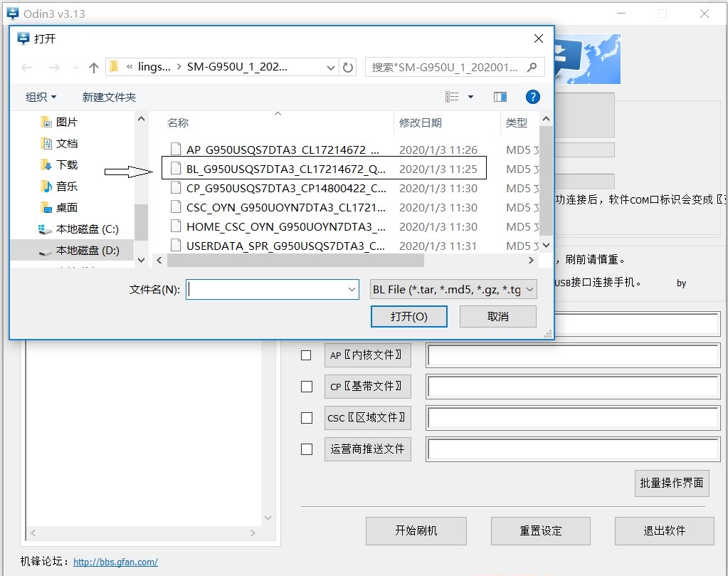Refresh the current folder listing
The height and width of the screenshot is (576, 728).
point(348,68)
